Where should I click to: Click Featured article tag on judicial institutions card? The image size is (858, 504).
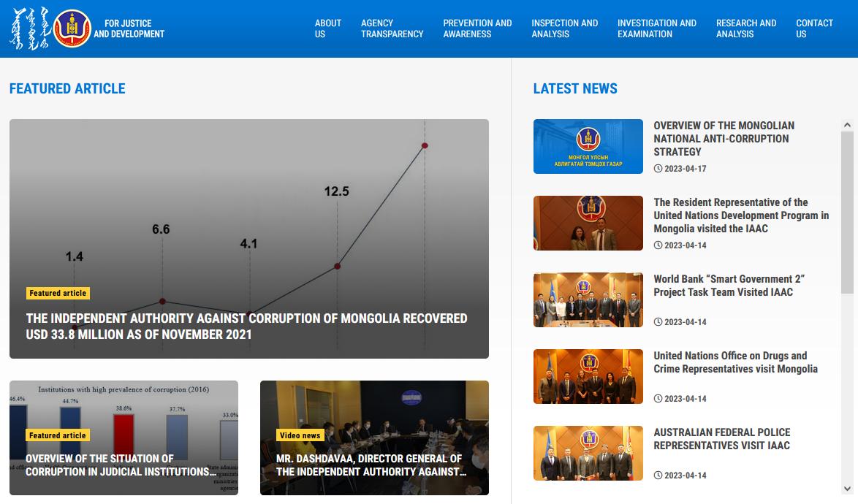point(58,435)
